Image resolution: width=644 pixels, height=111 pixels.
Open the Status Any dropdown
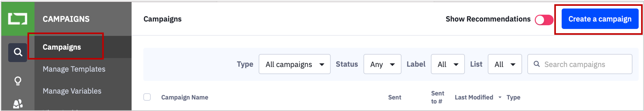tap(382, 64)
